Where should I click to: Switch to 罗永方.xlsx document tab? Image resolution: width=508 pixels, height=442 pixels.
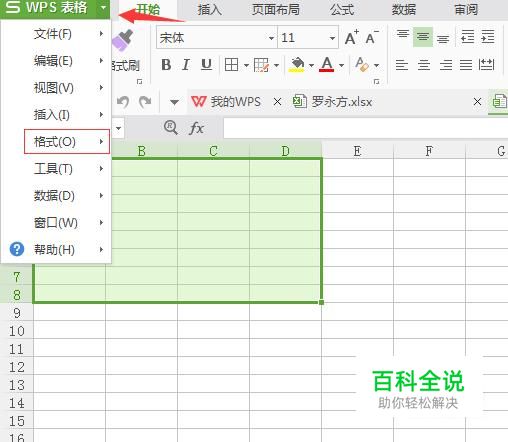point(332,102)
